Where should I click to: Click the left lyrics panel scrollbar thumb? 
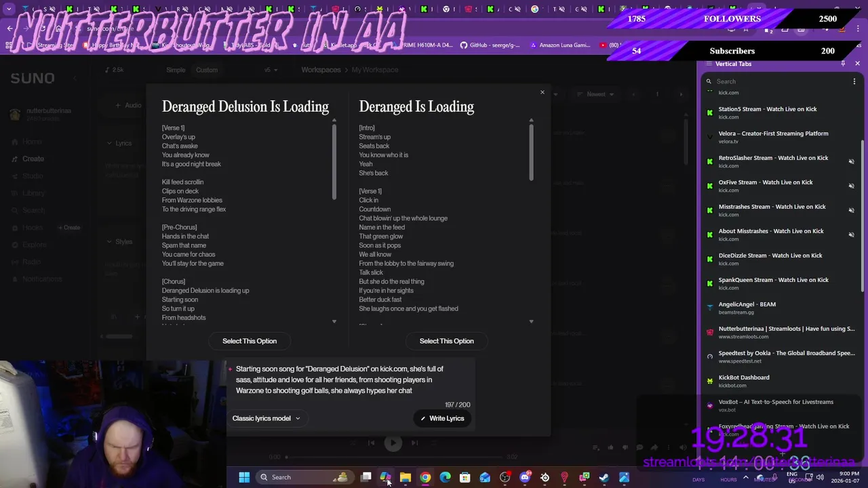(334, 163)
